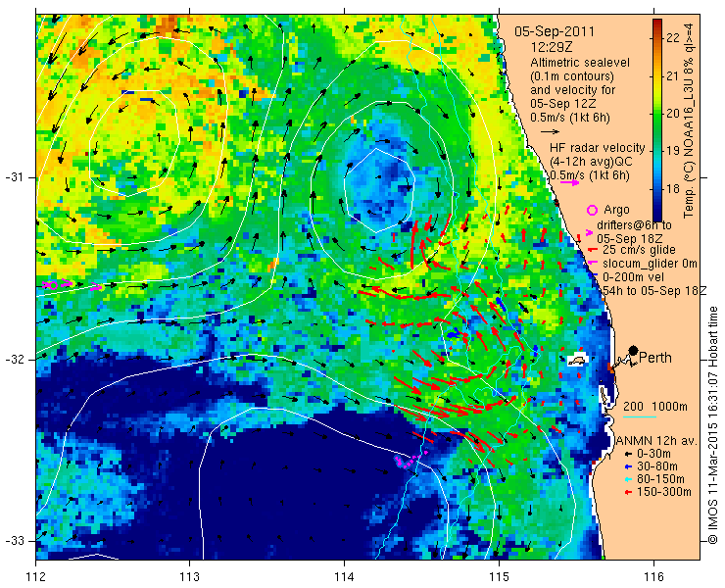Click the longitude axis label '115'
Viewport: 725px width, 588px height.
pyautogui.click(x=499, y=576)
